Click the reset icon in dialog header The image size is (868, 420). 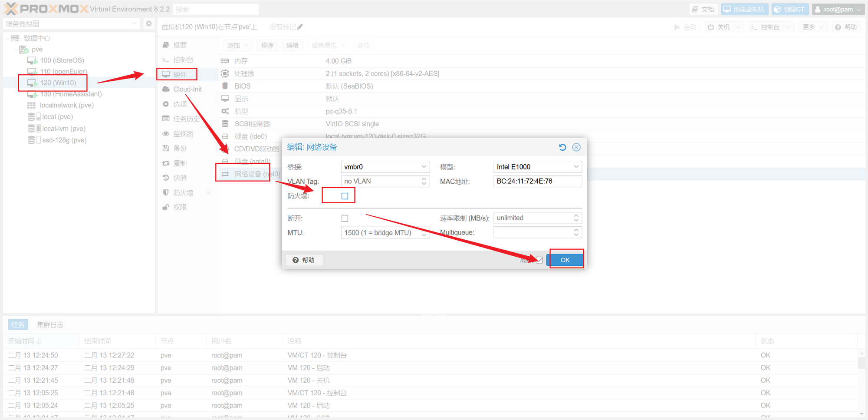point(562,147)
